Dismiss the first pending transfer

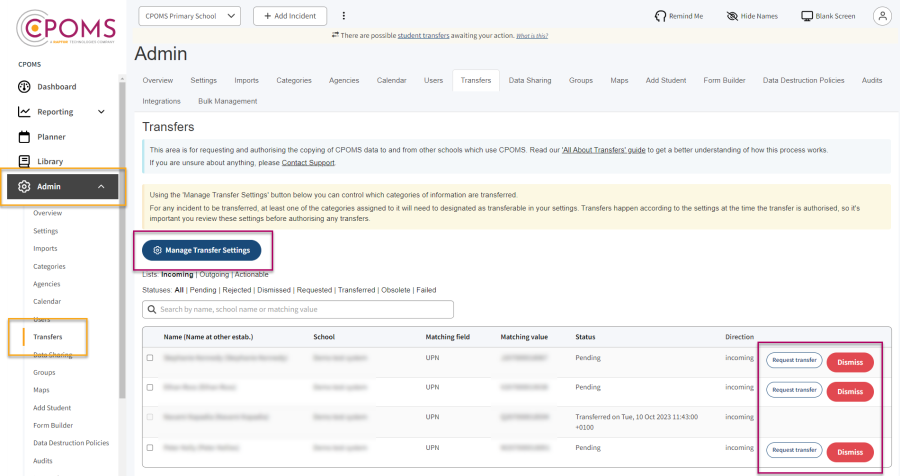(x=850, y=362)
